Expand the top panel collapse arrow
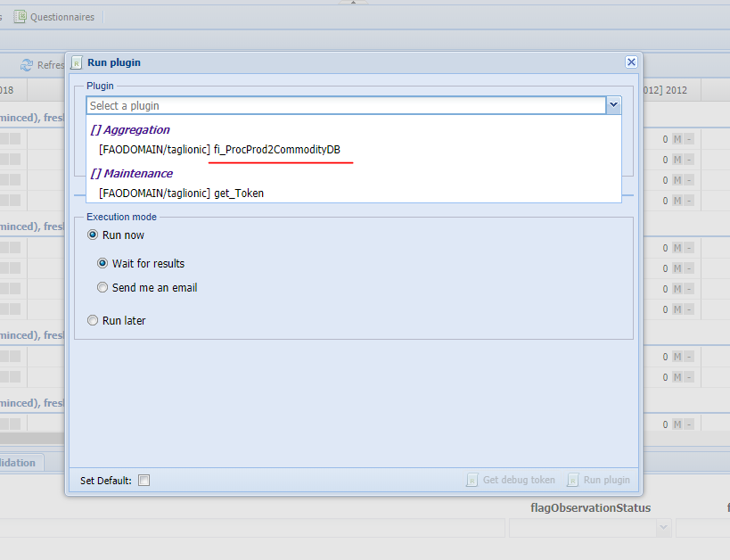This screenshot has height=560, width=730. 353,3
